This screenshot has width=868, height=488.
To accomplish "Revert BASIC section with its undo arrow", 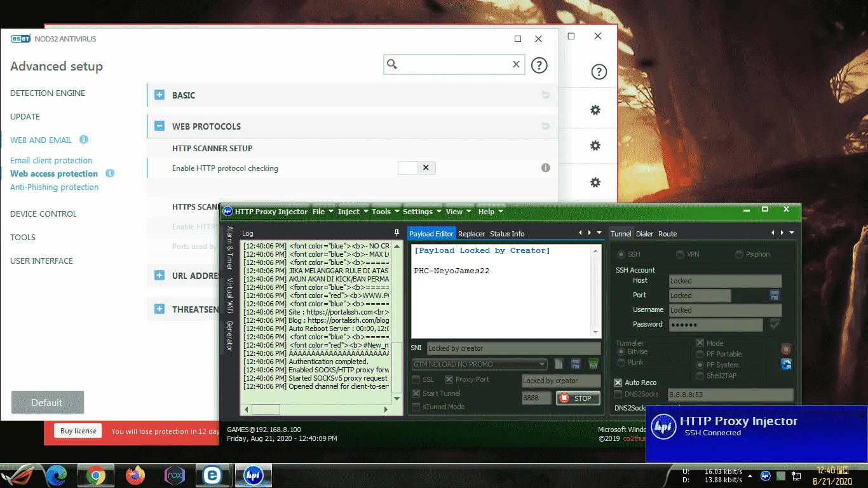I will (545, 95).
